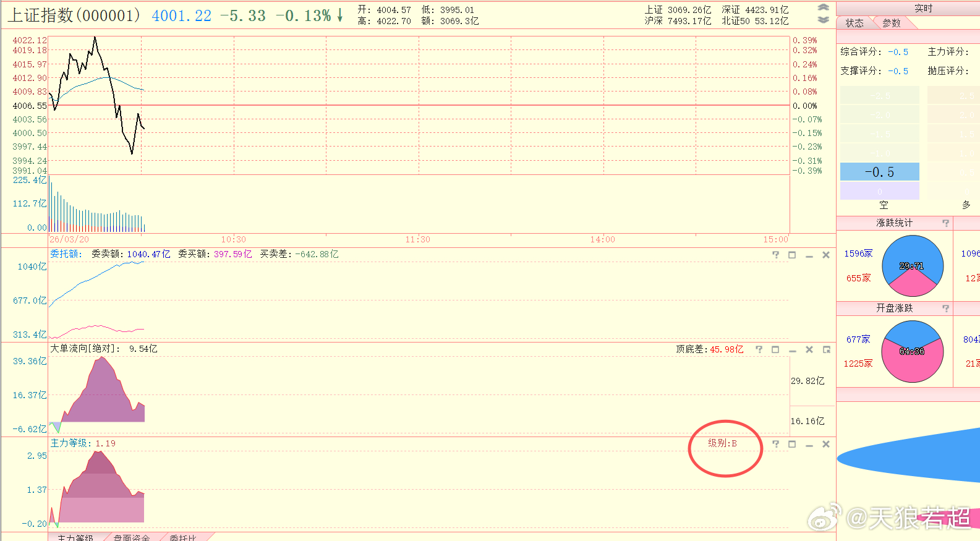Screen dimensions: 980x541
Task: Select the highlighted -0.5 score bar
Action: point(879,172)
